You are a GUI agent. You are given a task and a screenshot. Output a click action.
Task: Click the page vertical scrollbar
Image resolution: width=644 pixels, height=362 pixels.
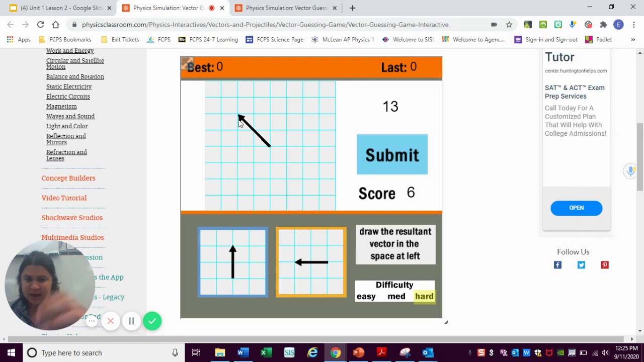pyautogui.click(x=640, y=157)
